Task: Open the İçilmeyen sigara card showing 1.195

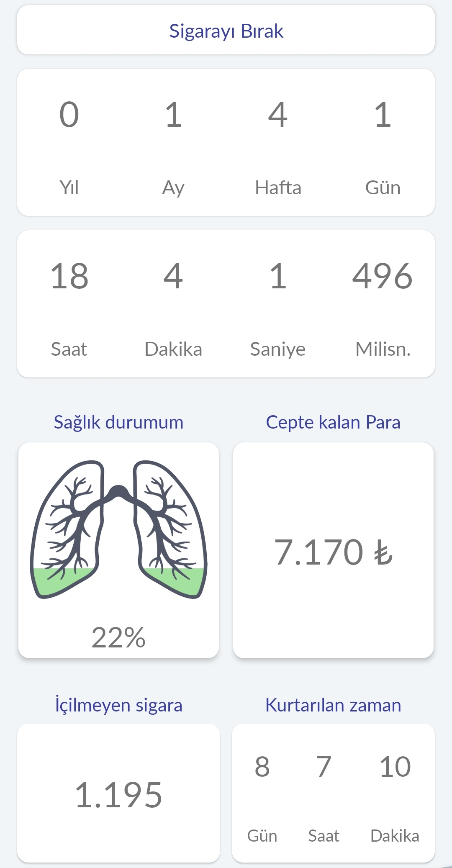Action: pos(118,793)
